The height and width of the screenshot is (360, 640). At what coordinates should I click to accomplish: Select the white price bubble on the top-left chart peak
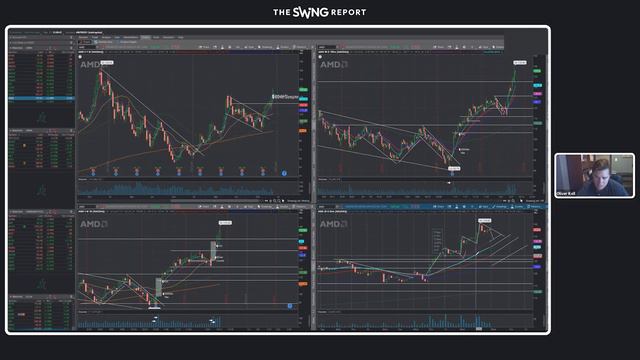[107, 62]
